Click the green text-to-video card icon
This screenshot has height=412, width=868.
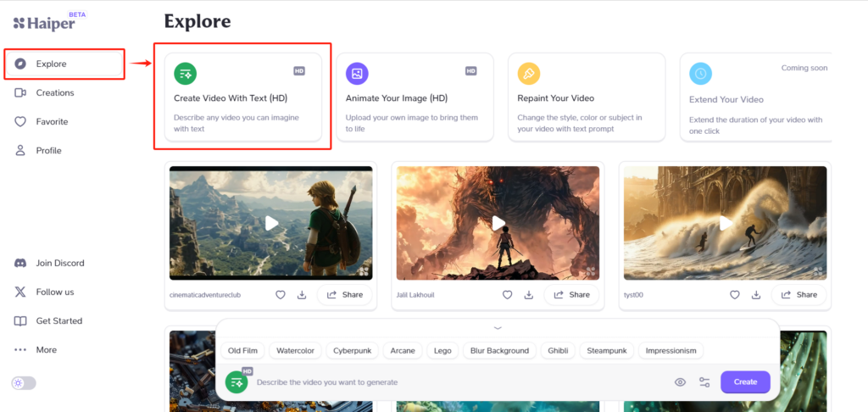point(186,74)
